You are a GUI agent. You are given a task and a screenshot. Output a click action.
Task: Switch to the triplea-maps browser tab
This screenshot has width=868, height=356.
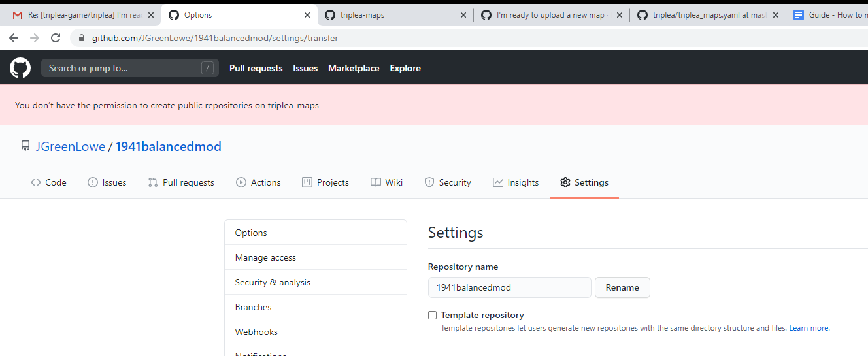coord(395,15)
